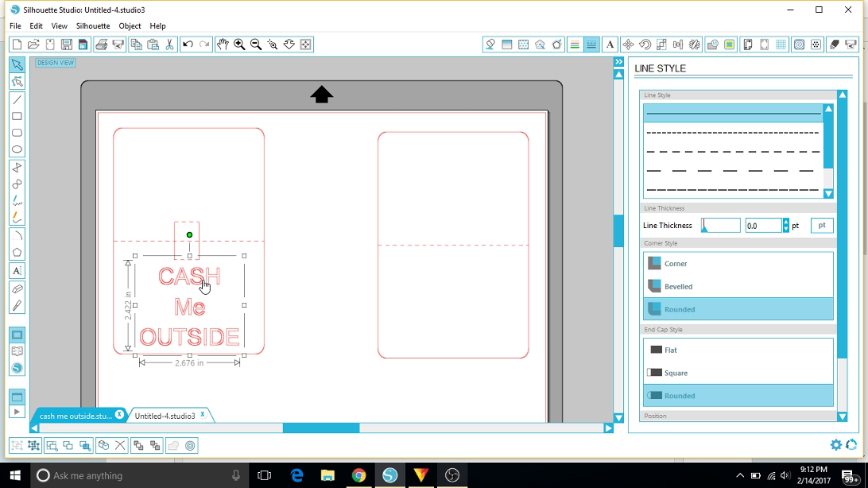Fit page to window icon
Image resolution: width=868 pixels, height=488 pixels.
click(x=305, y=45)
